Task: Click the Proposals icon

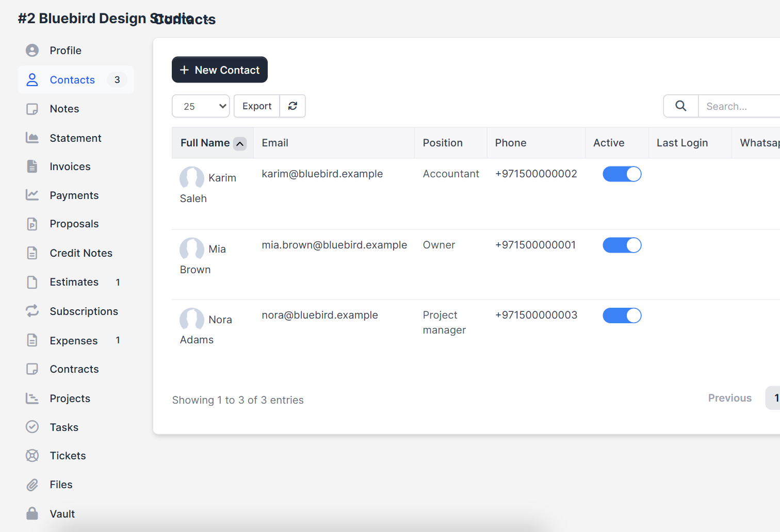Action: click(x=32, y=224)
